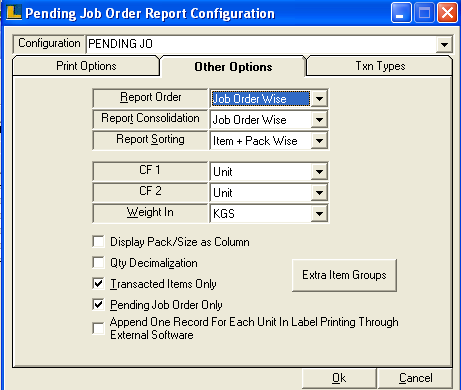Image resolution: width=461 pixels, height=390 pixels.
Task: Click the CF 2 label
Action: (x=150, y=191)
